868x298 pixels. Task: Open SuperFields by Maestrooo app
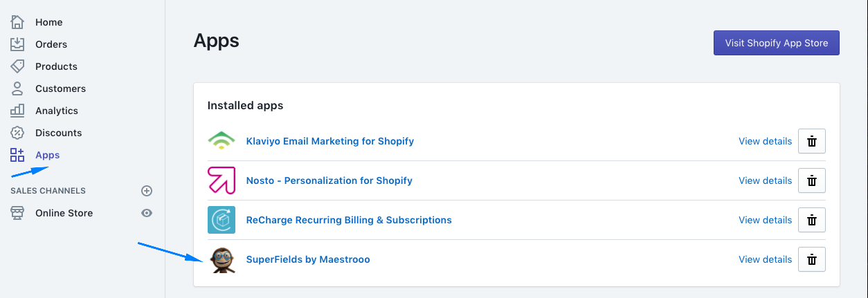click(x=308, y=259)
